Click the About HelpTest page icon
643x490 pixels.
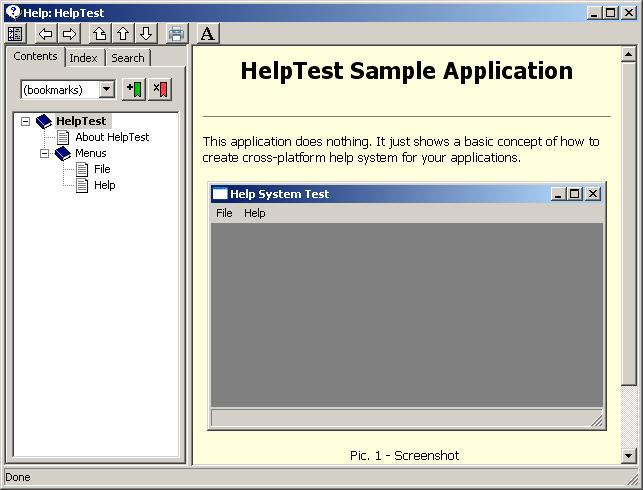click(63, 137)
